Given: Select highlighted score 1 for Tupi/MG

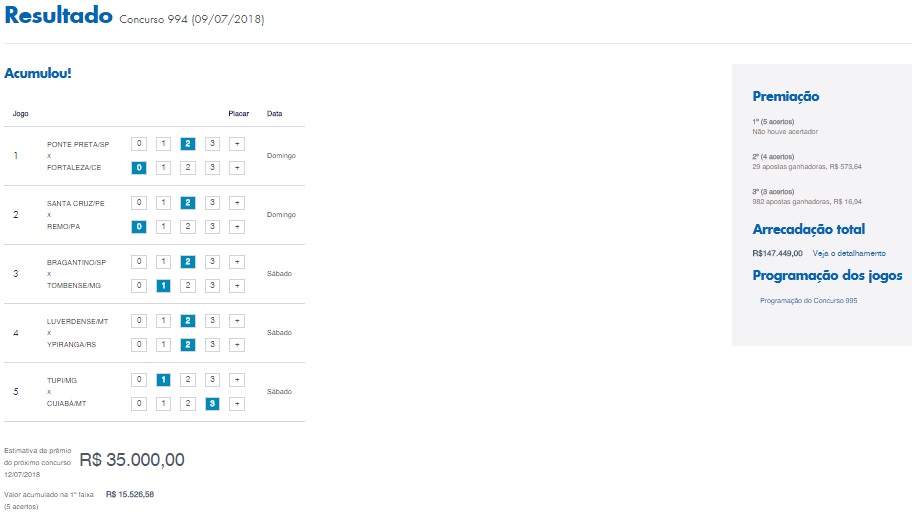Looking at the screenshot, I should click(163, 380).
